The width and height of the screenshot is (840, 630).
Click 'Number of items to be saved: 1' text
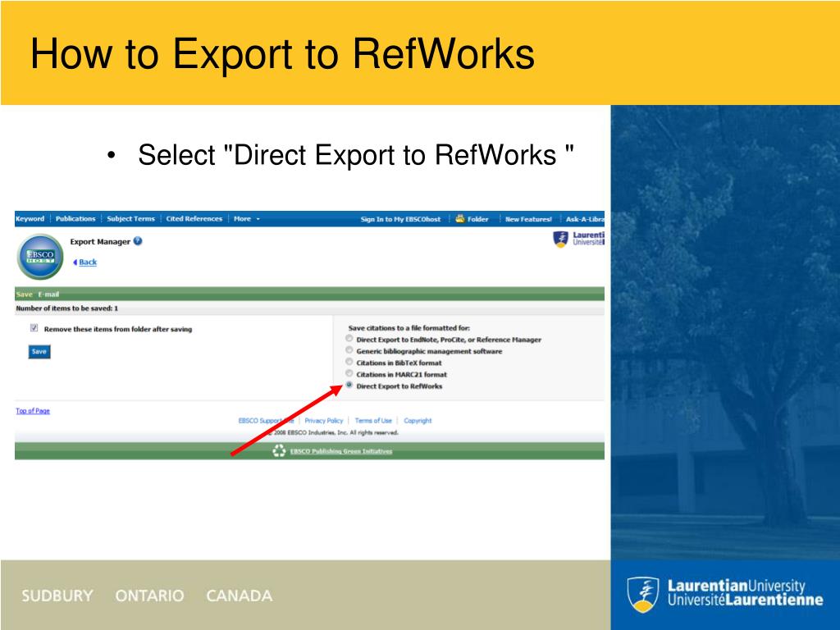point(67,308)
